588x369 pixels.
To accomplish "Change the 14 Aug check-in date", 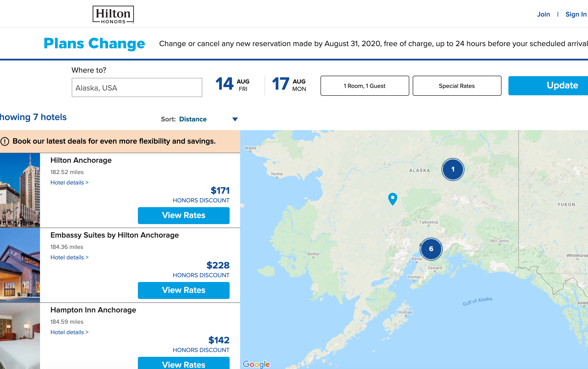I will [232, 84].
